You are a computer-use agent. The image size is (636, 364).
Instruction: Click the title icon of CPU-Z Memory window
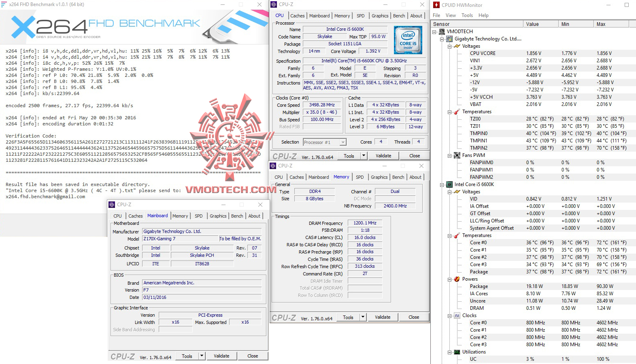click(273, 166)
